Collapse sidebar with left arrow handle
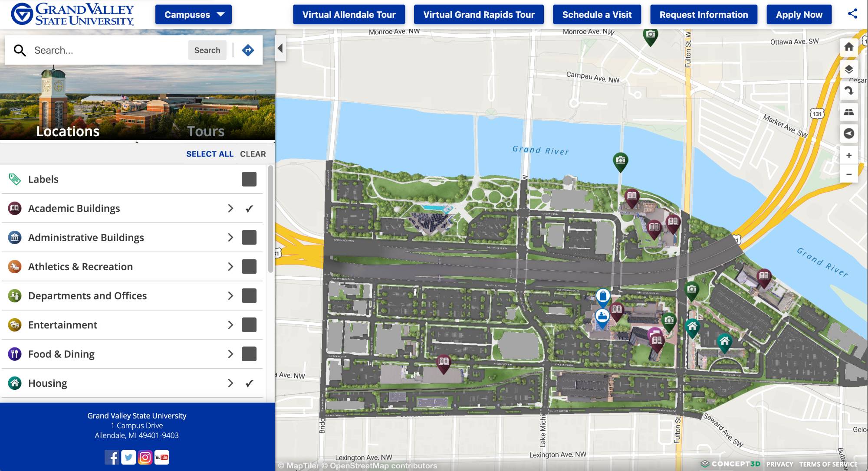 pos(280,49)
